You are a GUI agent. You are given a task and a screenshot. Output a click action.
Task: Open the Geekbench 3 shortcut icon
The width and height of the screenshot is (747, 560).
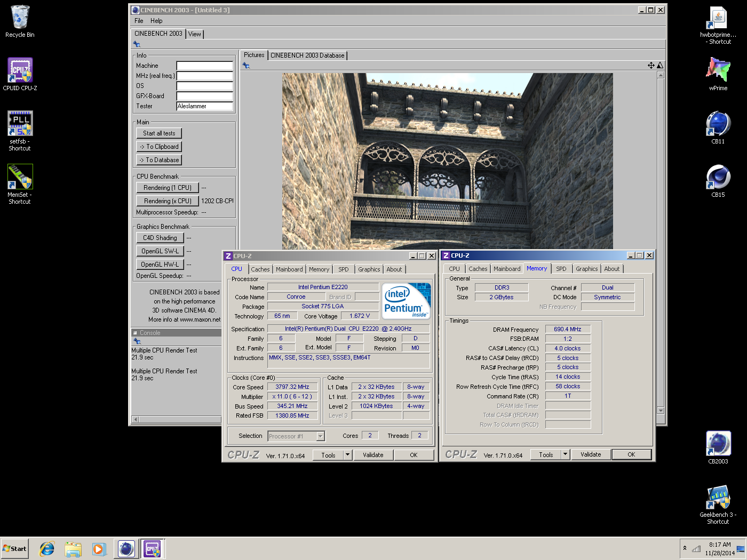(x=718, y=505)
